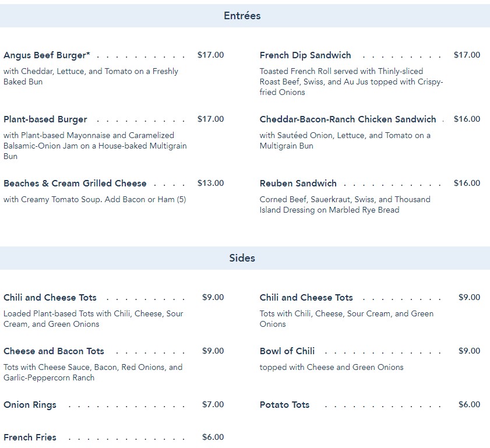490x448 pixels.
Task: Click the Onion Rings item
Action: pos(30,405)
